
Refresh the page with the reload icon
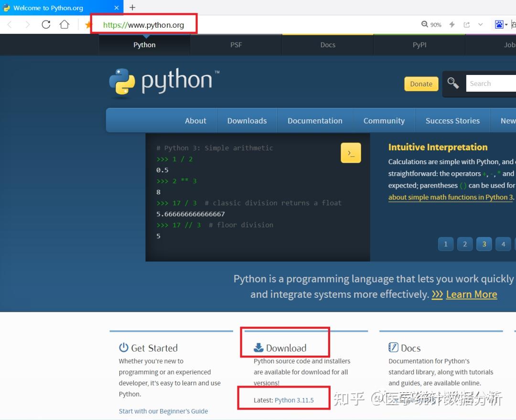(46, 24)
